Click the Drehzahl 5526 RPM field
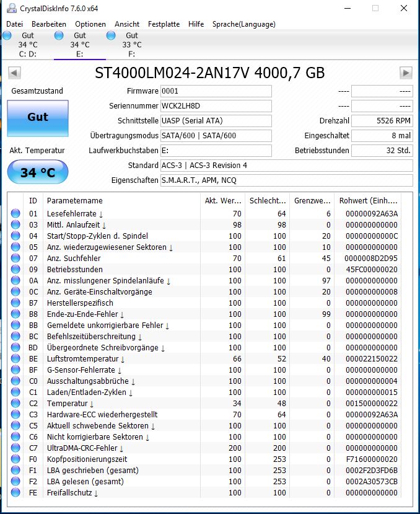 [x=382, y=121]
